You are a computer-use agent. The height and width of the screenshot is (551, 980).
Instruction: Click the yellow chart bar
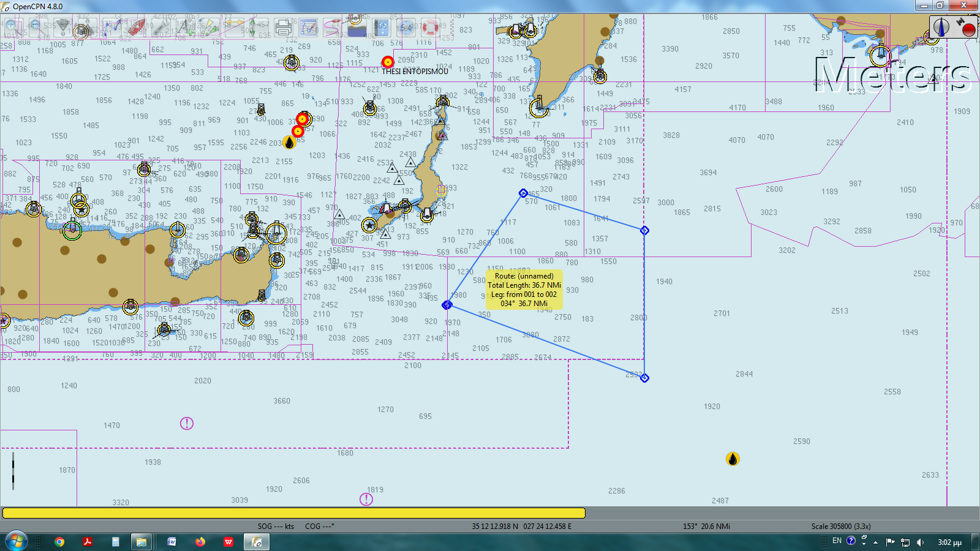293,513
